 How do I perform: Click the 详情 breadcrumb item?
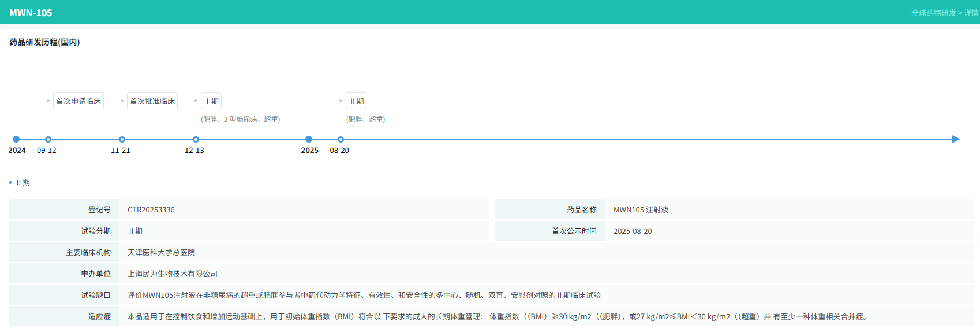coord(971,13)
